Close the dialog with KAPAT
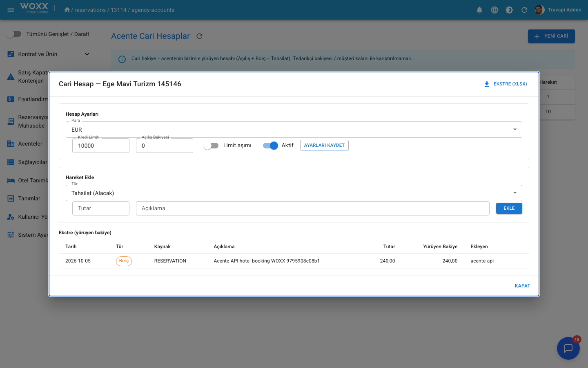 coord(522,286)
